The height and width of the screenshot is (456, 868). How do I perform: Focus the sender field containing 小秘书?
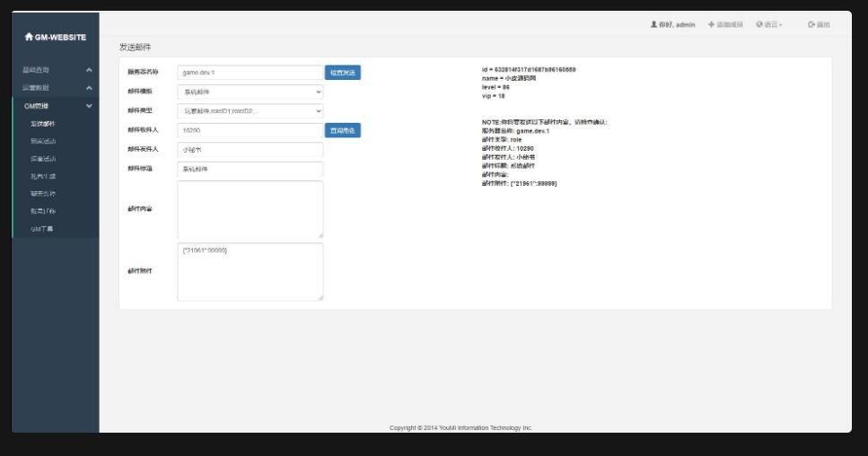[x=250, y=150]
